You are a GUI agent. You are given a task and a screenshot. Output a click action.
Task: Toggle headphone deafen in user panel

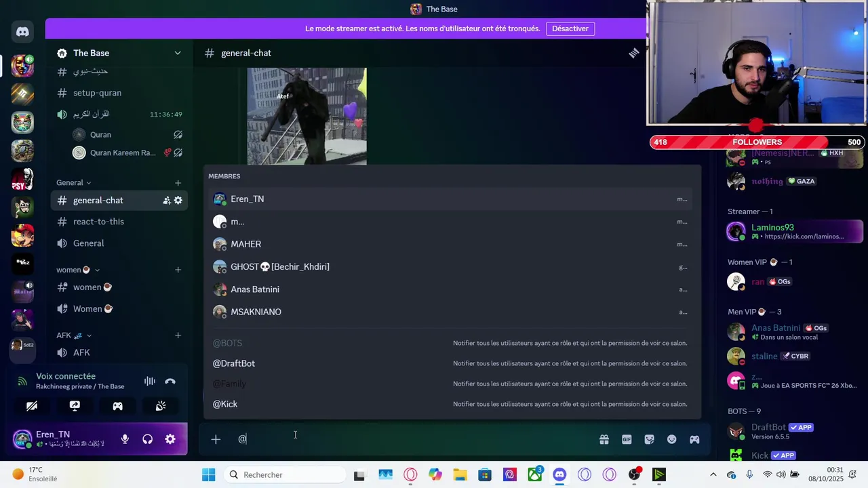147,439
